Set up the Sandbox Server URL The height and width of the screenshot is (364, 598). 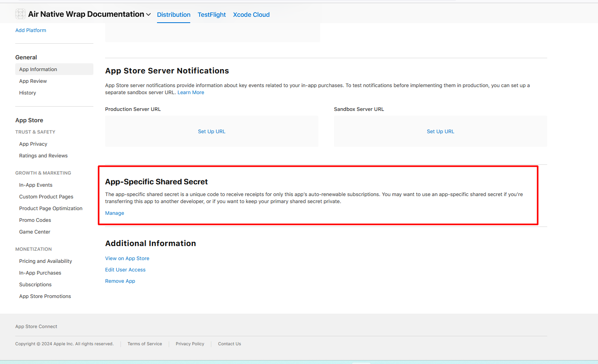coord(440,131)
